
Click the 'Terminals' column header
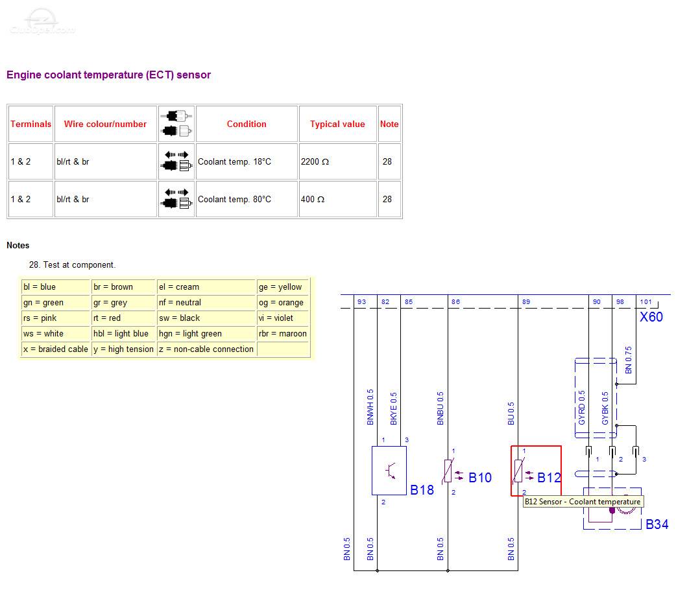coord(30,124)
